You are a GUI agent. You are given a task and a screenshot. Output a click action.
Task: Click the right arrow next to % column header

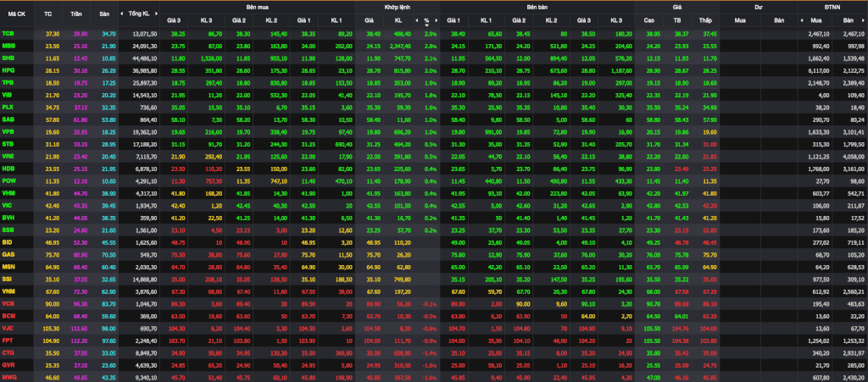coord(437,20)
